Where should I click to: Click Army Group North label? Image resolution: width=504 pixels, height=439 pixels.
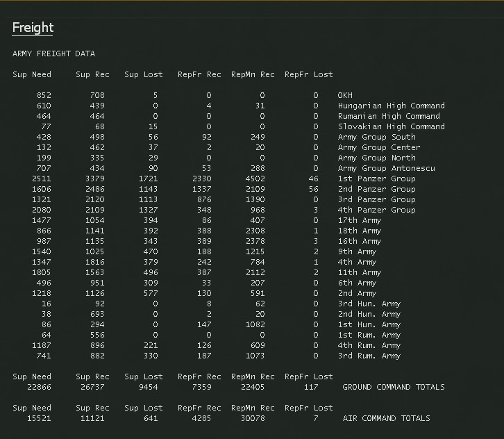376,158
